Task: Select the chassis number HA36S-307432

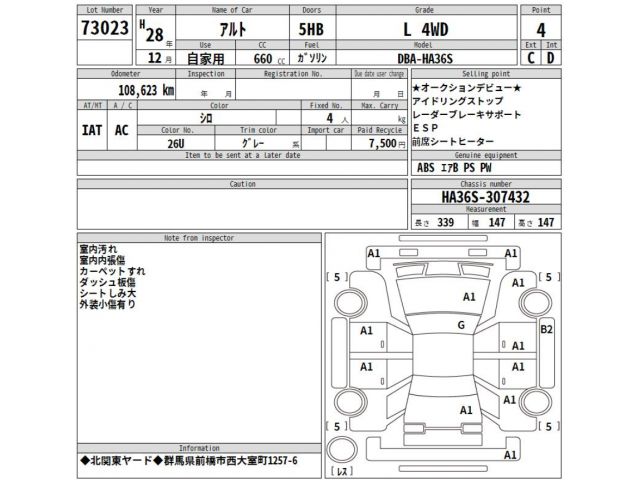Action: tap(474, 197)
